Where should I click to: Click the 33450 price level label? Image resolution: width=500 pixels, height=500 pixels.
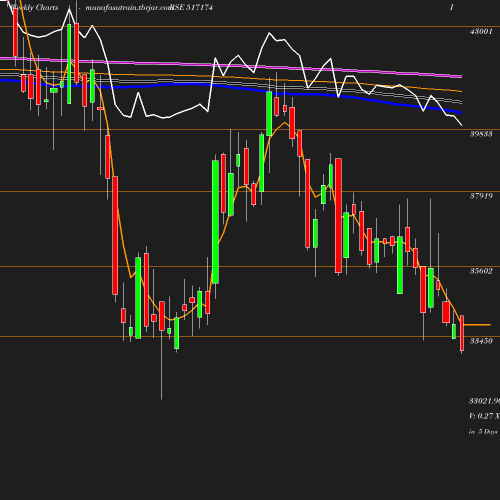pos(481,341)
